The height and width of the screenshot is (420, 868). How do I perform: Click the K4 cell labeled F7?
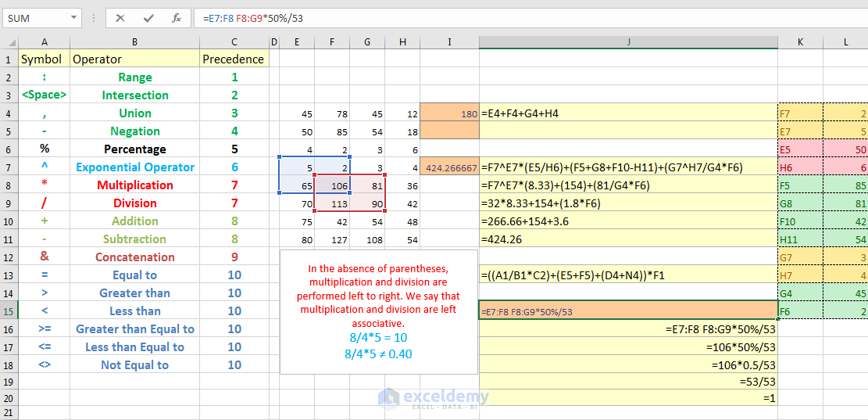tap(801, 113)
